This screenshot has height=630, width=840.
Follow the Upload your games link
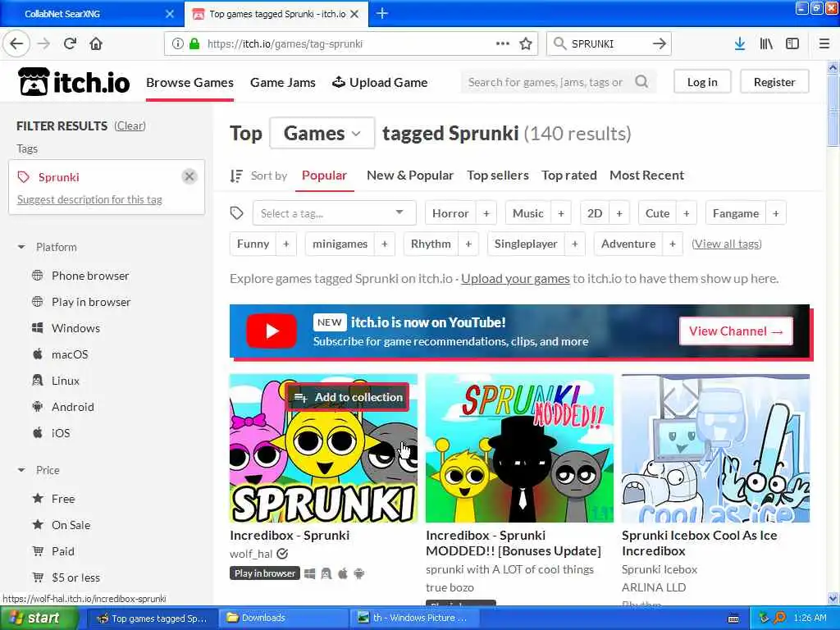515,279
